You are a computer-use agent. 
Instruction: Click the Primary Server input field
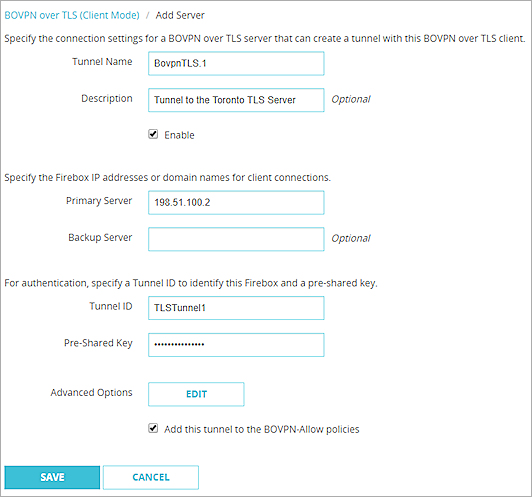(236, 203)
